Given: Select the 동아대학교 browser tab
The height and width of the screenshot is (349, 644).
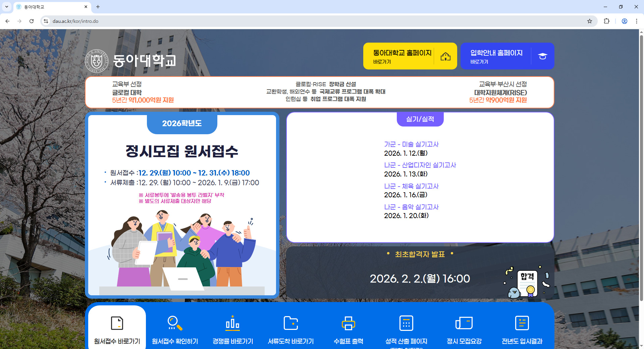Looking at the screenshot, I should (52, 7).
